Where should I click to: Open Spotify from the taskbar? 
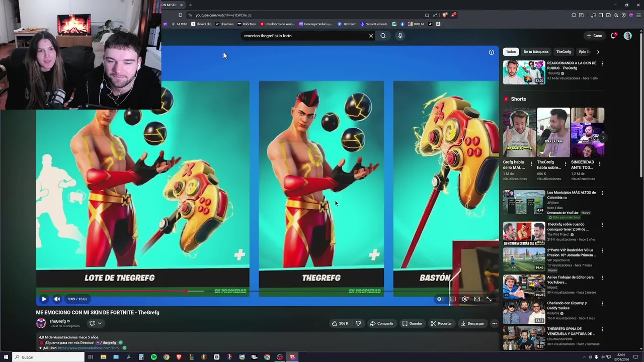(x=153, y=357)
